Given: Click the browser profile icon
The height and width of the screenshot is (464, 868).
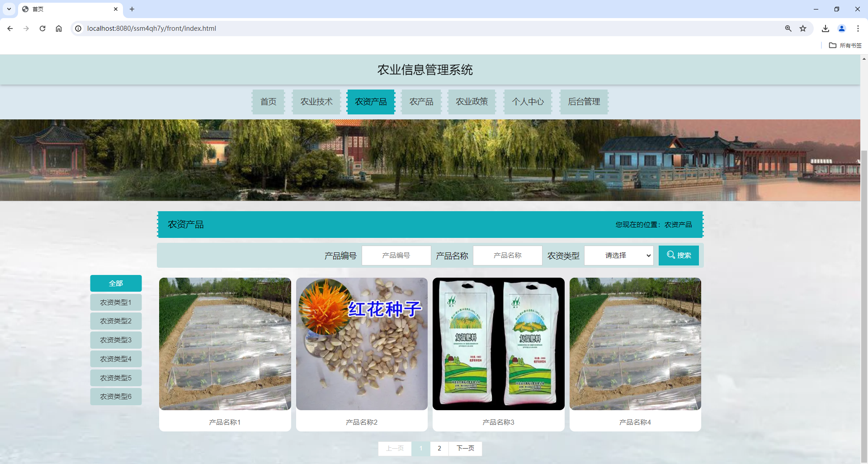Looking at the screenshot, I should 841,28.
